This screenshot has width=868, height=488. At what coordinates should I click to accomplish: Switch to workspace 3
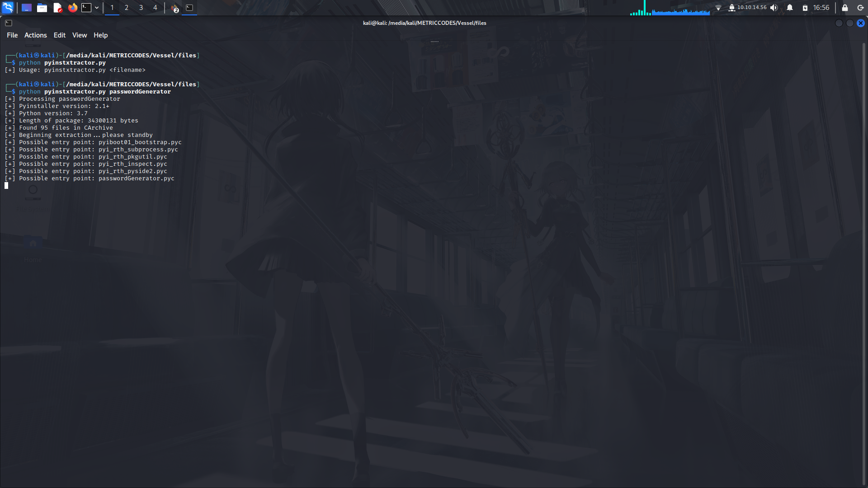pyautogui.click(x=141, y=7)
